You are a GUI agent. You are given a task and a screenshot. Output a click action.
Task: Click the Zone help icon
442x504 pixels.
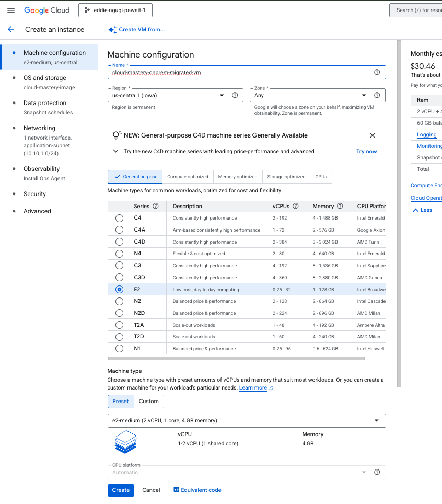(x=377, y=95)
